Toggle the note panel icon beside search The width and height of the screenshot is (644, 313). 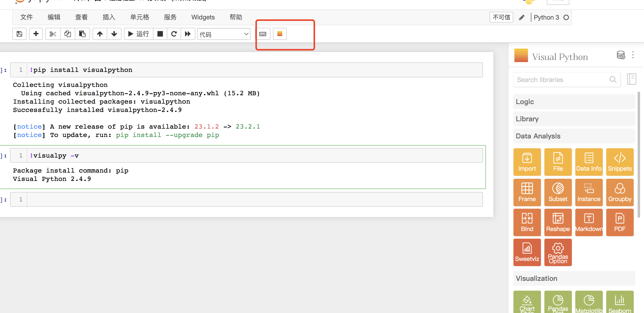[x=632, y=79]
